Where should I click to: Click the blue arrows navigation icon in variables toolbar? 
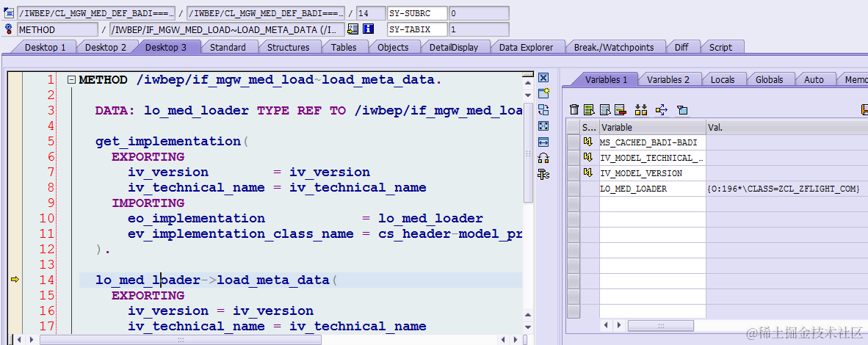(x=662, y=110)
